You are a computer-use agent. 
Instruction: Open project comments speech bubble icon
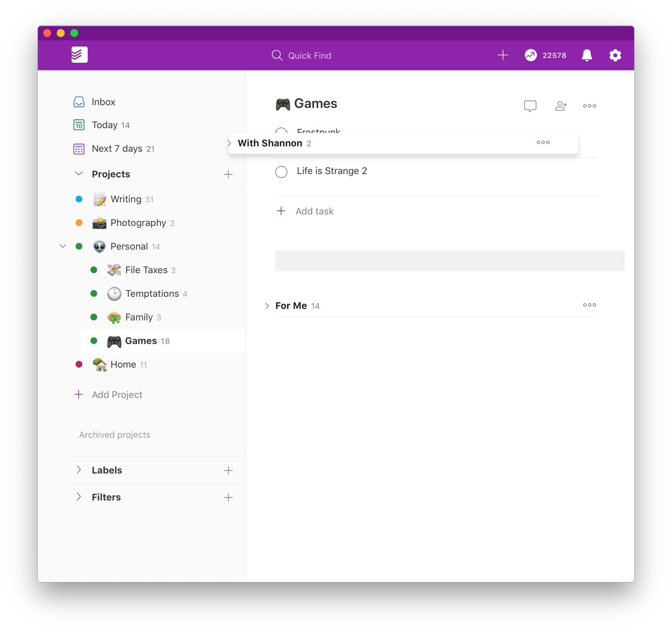pyautogui.click(x=530, y=106)
